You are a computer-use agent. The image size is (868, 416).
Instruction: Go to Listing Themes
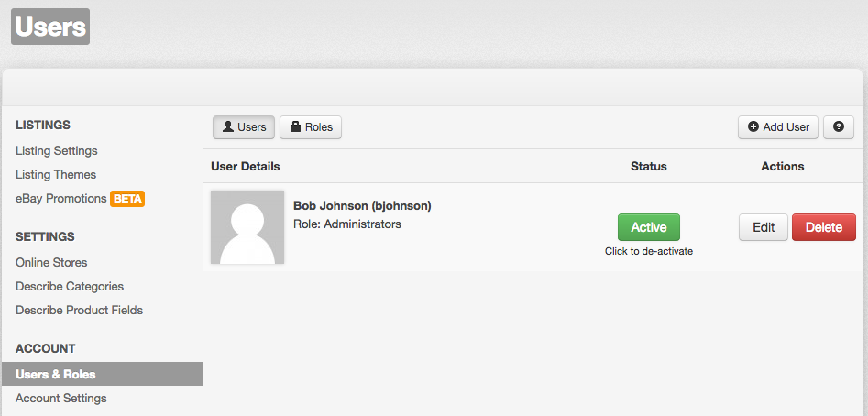56,174
